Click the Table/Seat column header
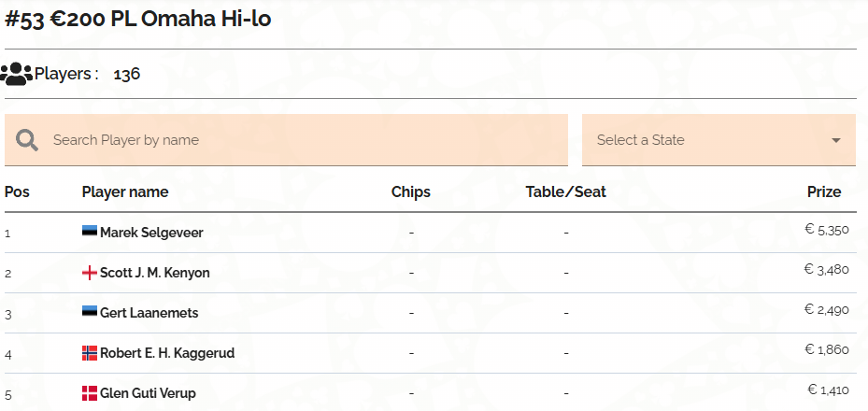The height and width of the screenshot is (411, 868). tap(566, 191)
